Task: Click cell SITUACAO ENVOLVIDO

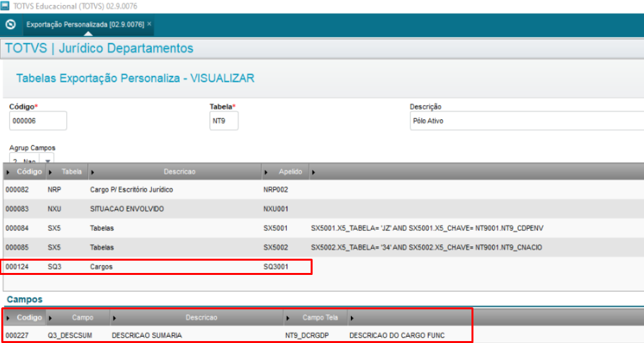Action: (x=127, y=209)
